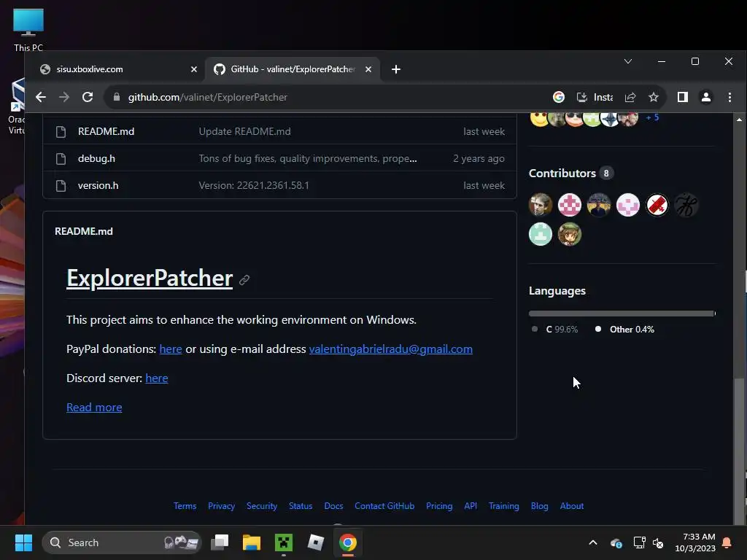Open the About footer link
The width and height of the screenshot is (747, 560).
(572, 506)
